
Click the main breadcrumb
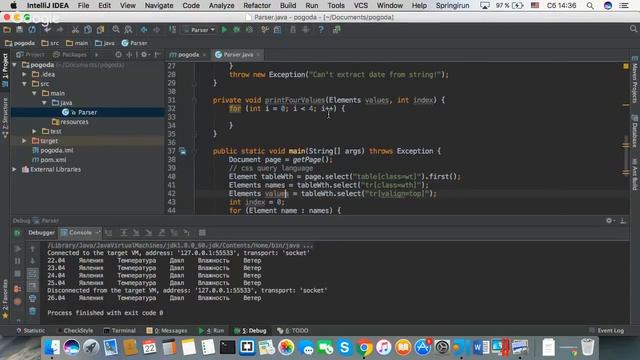[77, 43]
